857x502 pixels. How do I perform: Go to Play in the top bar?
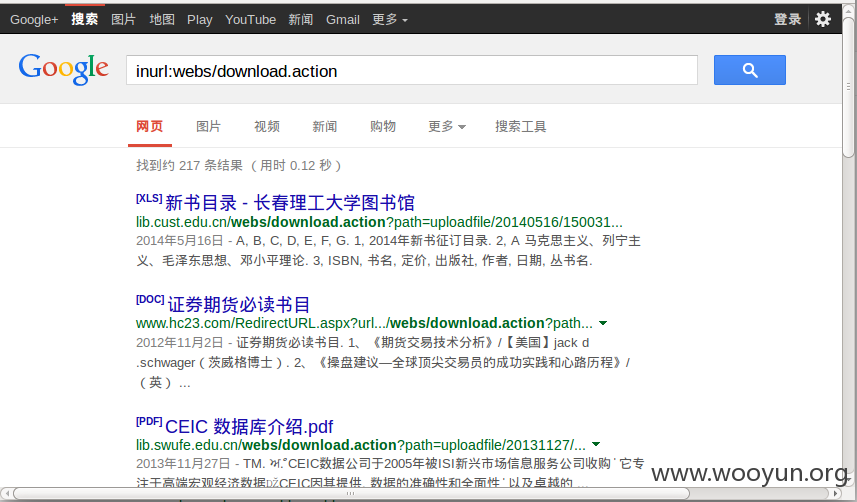199,20
